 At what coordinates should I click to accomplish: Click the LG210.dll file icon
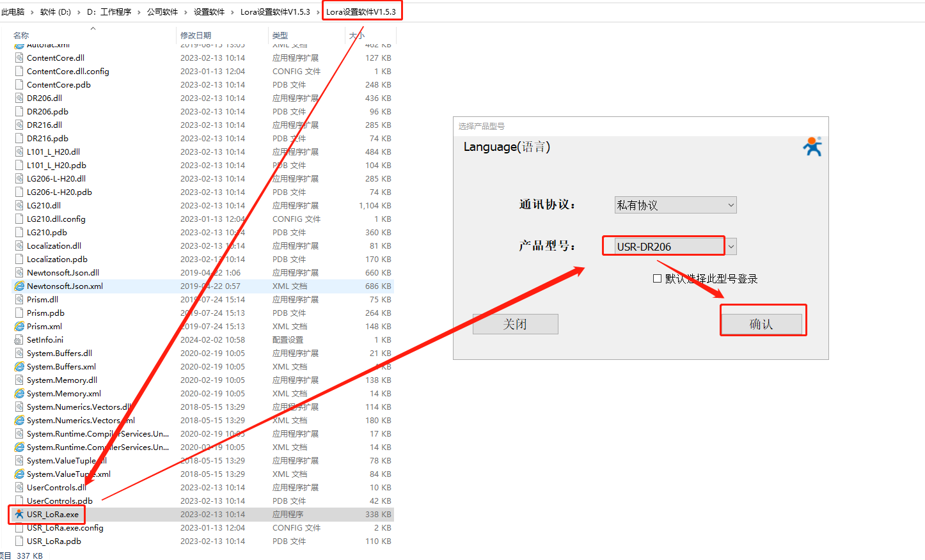[x=19, y=205]
